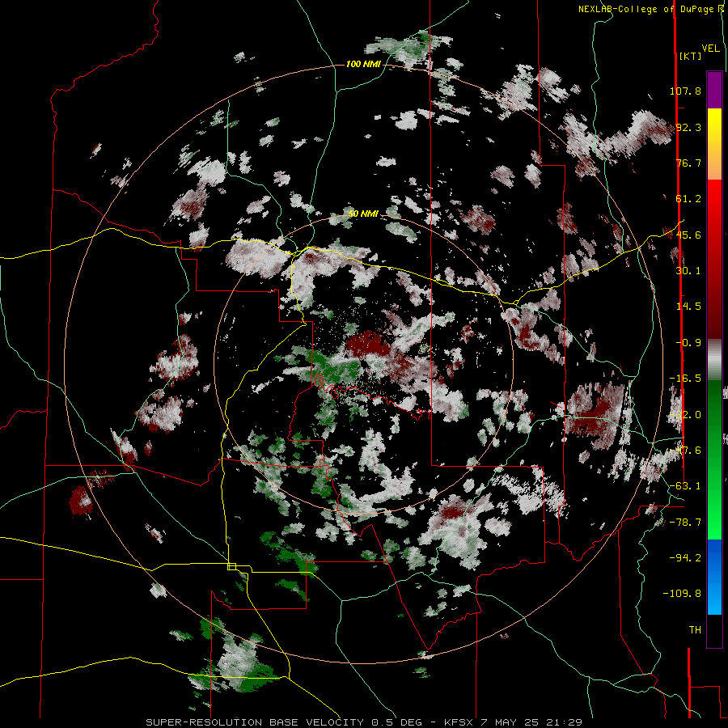This screenshot has width=728, height=728.
Task: Pick the dark blue color bar segment
Action: (714, 555)
